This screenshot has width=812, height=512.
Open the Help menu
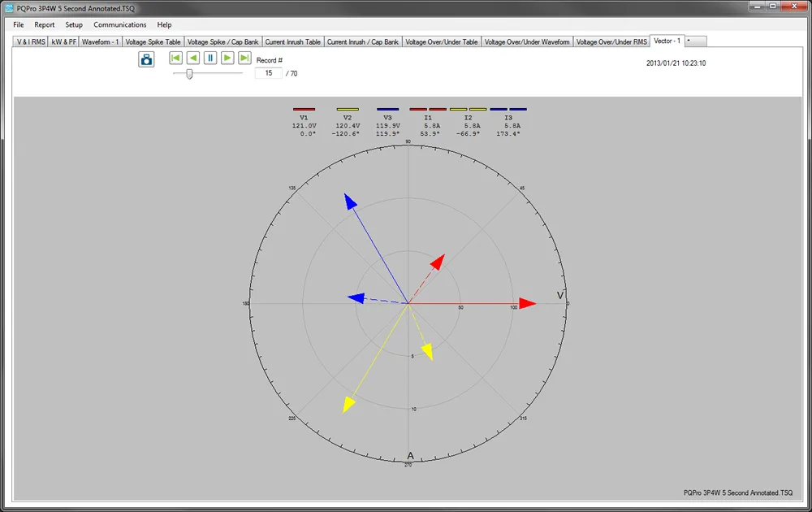[x=164, y=24]
